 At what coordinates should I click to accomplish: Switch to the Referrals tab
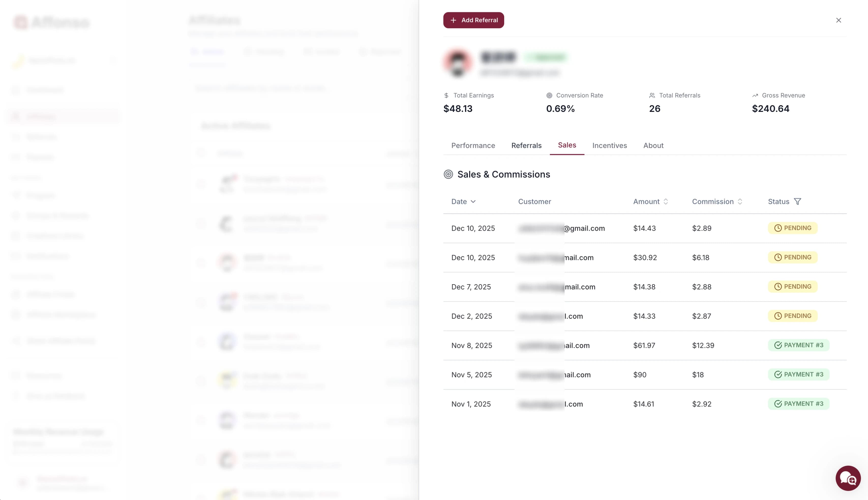pyautogui.click(x=526, y=145)
